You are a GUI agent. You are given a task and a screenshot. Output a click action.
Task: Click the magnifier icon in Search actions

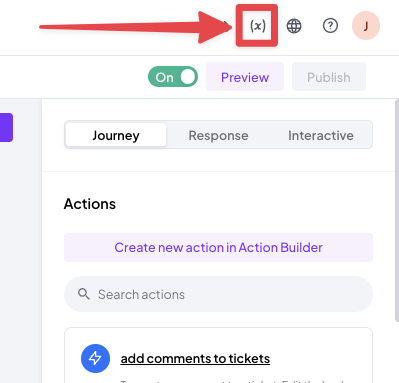84,294
